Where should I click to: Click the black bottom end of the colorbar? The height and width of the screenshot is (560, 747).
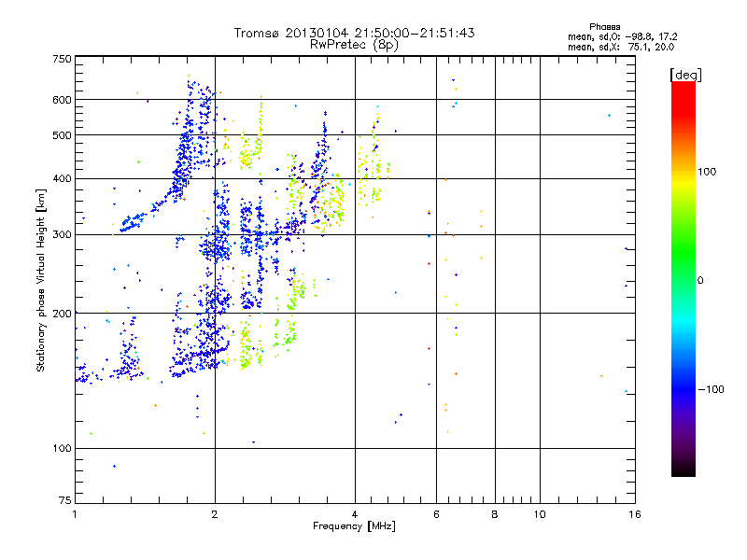(684, 471)
